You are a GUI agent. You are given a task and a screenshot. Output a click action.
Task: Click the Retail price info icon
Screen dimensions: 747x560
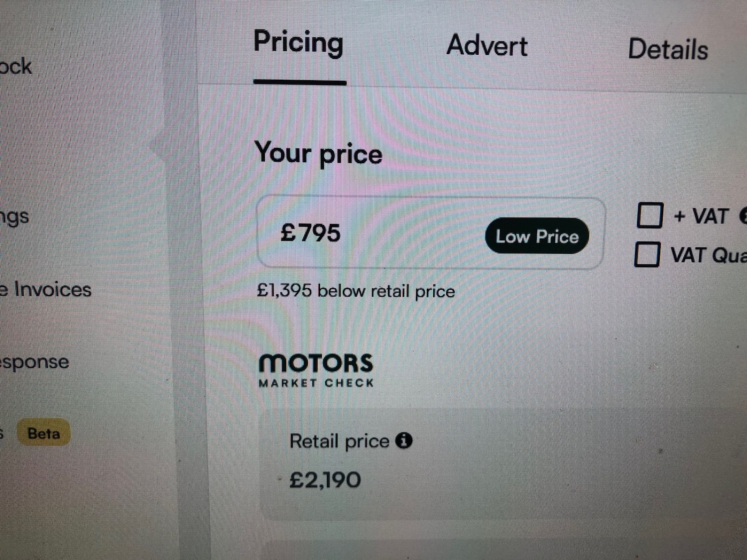(404, 440)
